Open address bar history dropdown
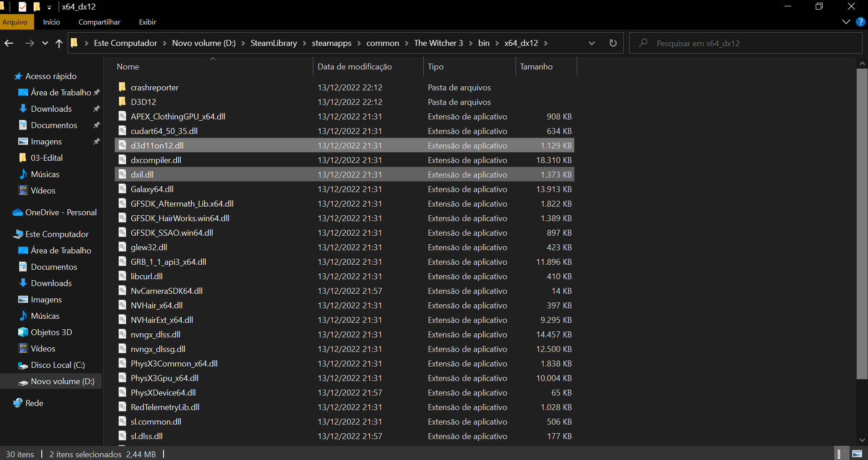 [591, 43]
